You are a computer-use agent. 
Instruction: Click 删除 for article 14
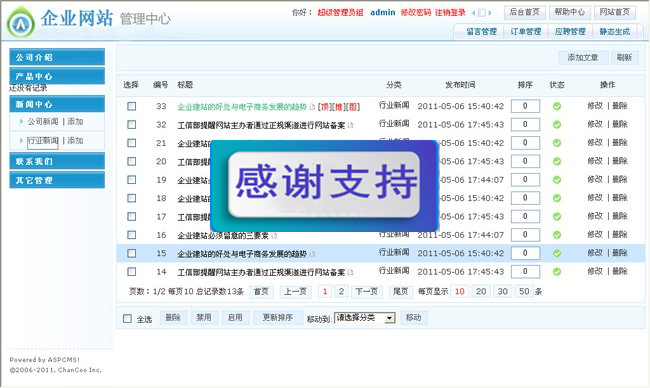pos(620,271)
